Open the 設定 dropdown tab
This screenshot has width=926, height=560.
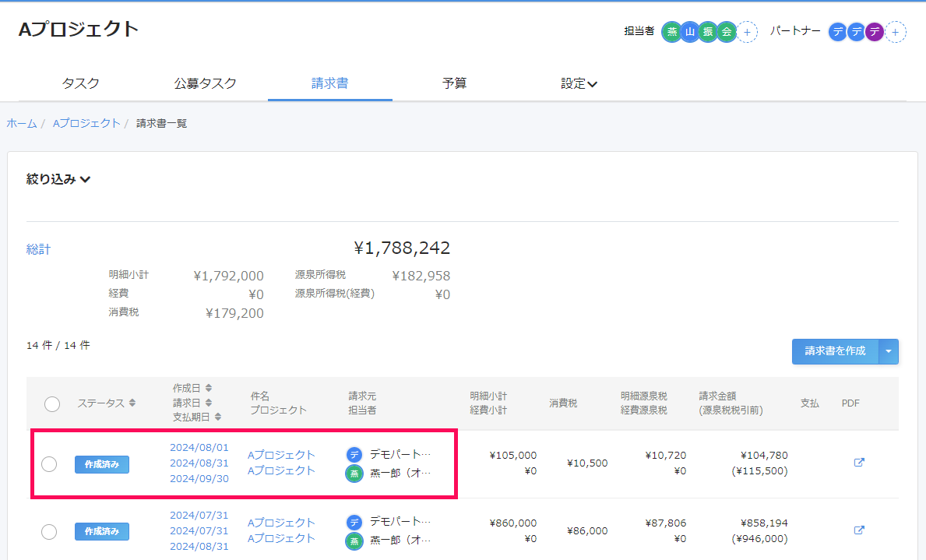579,83
